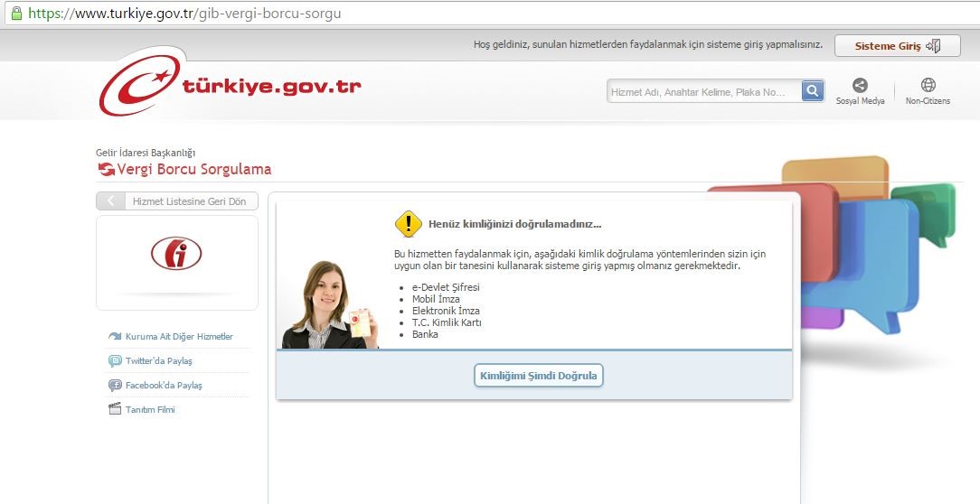Viewport: 980px width, 504px height.
Task: Click the Henüz kimliğinizi doğrulamadınız heading
Action: [x=515, y=224]
